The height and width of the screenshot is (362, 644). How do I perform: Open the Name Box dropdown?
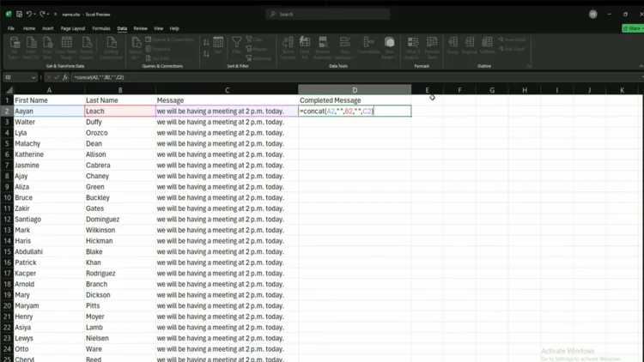[33, 77]
